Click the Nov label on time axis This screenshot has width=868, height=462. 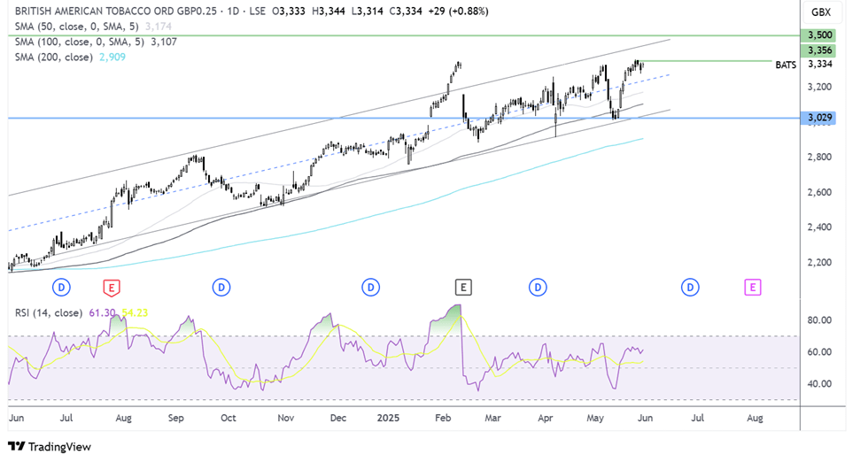pyautogui.click(x=285, y=418)
